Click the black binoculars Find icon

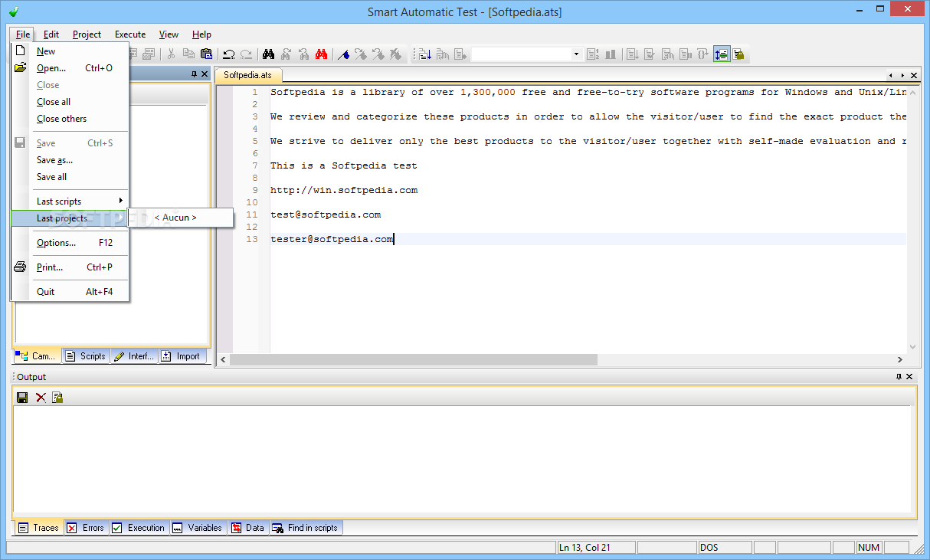pyautogui.click(x=268, y=54)
